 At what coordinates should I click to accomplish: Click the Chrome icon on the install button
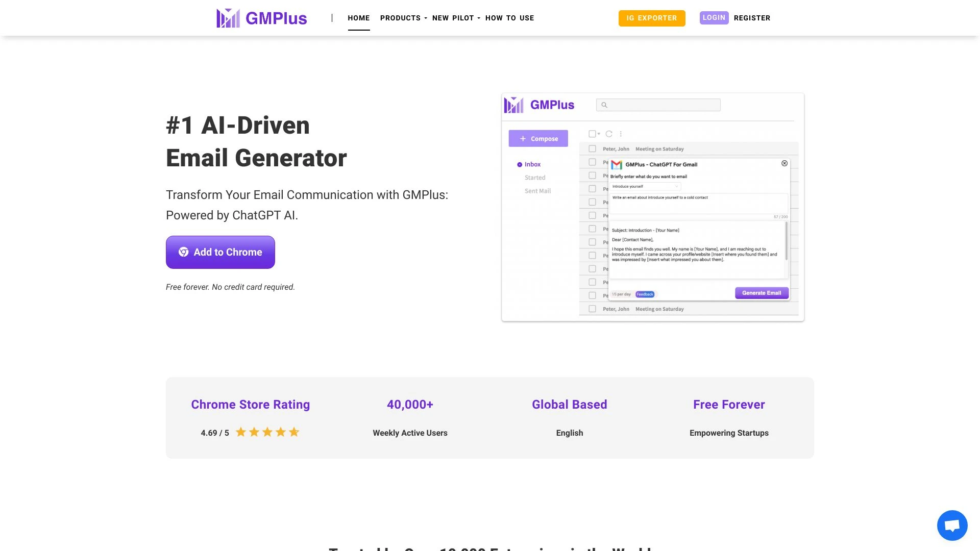coord(184,252)
